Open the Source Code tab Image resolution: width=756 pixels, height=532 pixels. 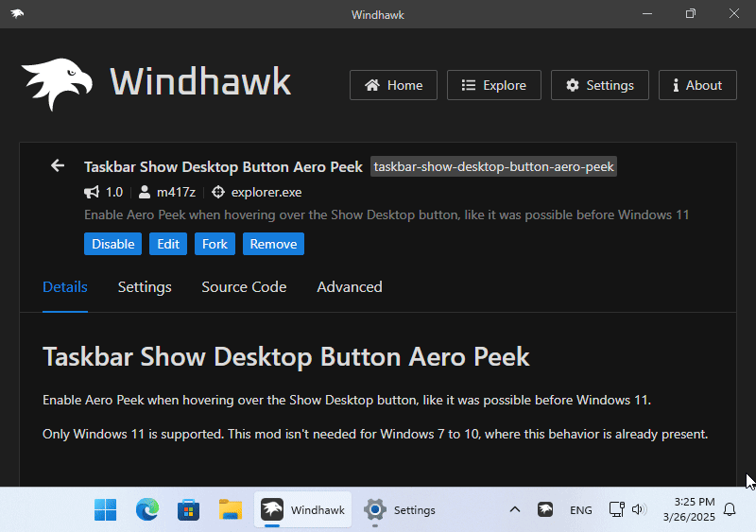pyautogui.click(x=244, y=287)
